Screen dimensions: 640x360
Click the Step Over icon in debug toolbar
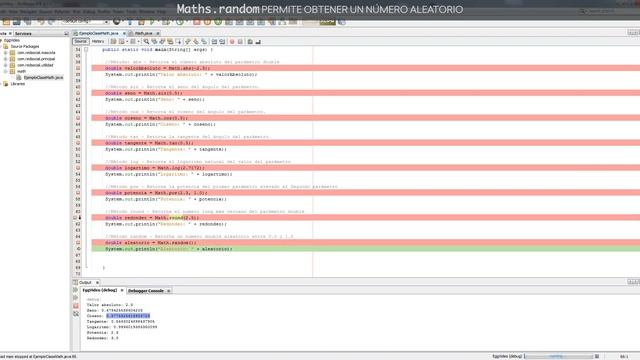229,22
